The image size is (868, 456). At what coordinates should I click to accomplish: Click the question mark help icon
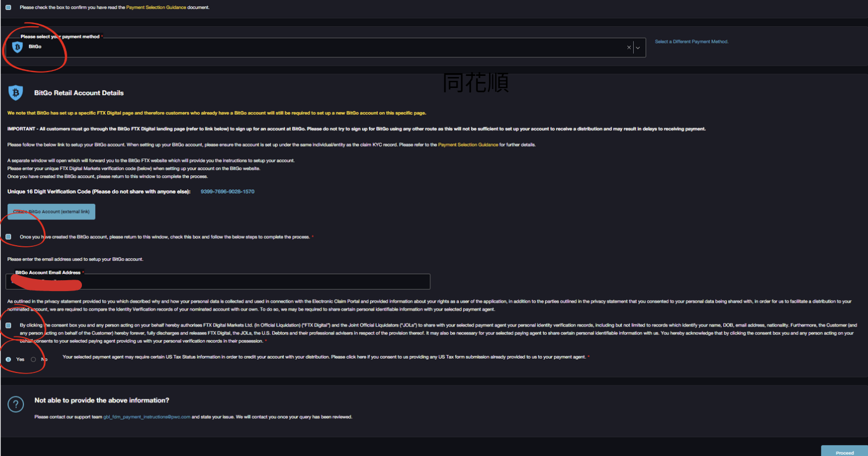pos(16,404)
